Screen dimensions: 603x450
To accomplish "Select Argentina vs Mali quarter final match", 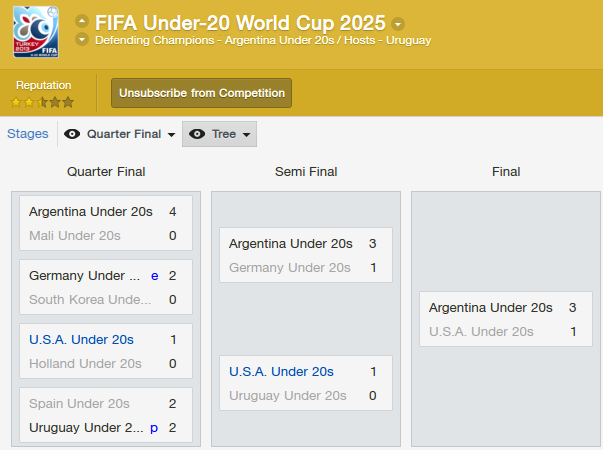I will 106,223.
